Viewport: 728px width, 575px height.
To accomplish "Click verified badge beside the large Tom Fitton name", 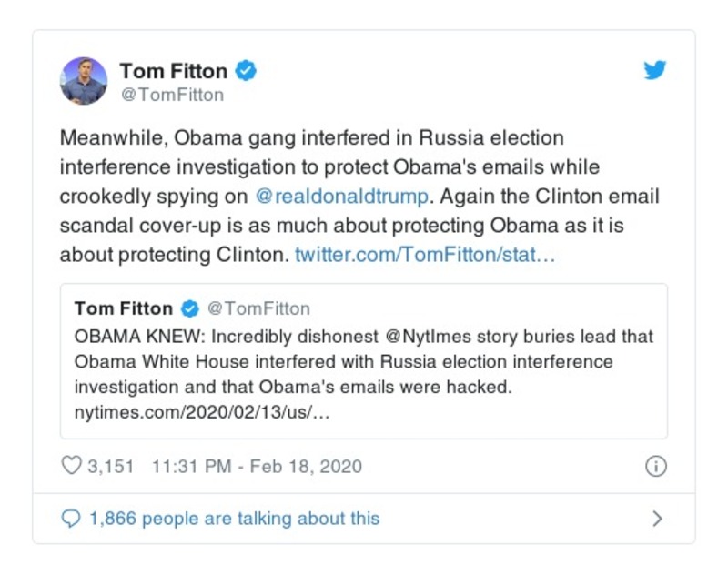I will pos(247,70).
